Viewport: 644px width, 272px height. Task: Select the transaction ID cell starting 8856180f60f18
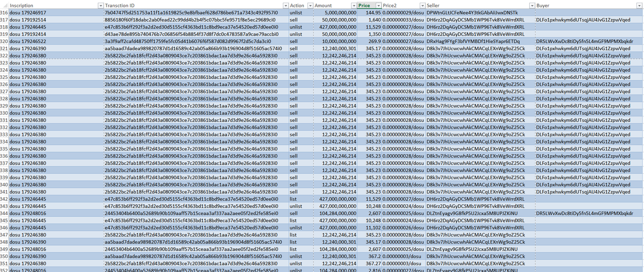[x=196, y=19]
